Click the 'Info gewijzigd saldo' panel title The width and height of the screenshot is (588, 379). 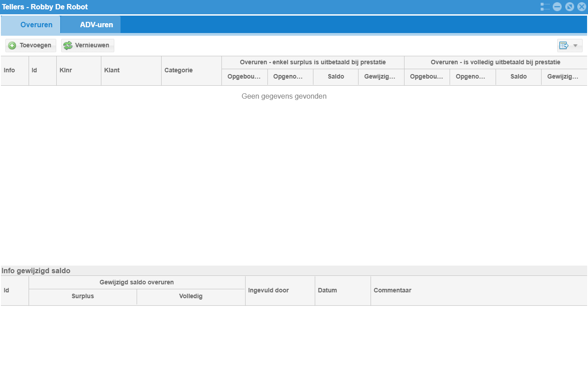tap(36, 271)
